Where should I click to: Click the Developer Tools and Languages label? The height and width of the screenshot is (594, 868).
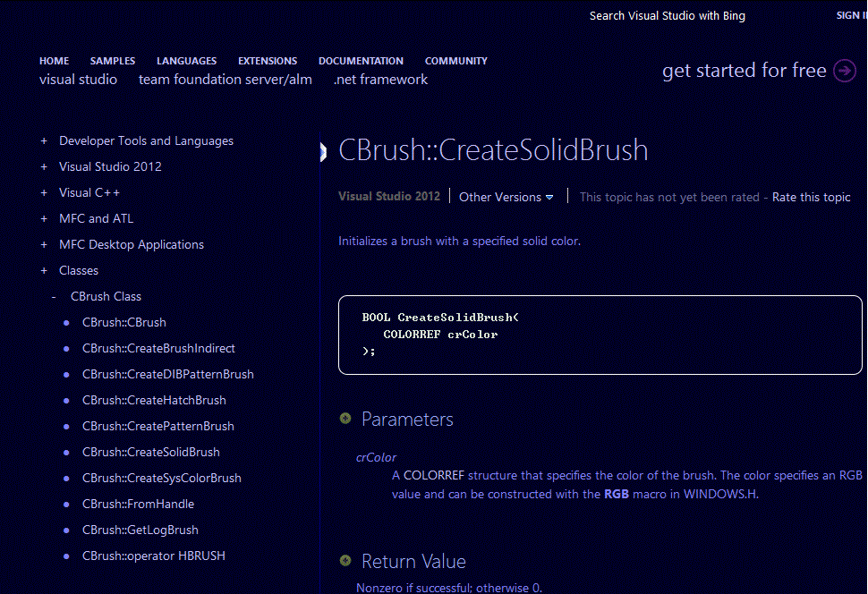pos(146,141)
